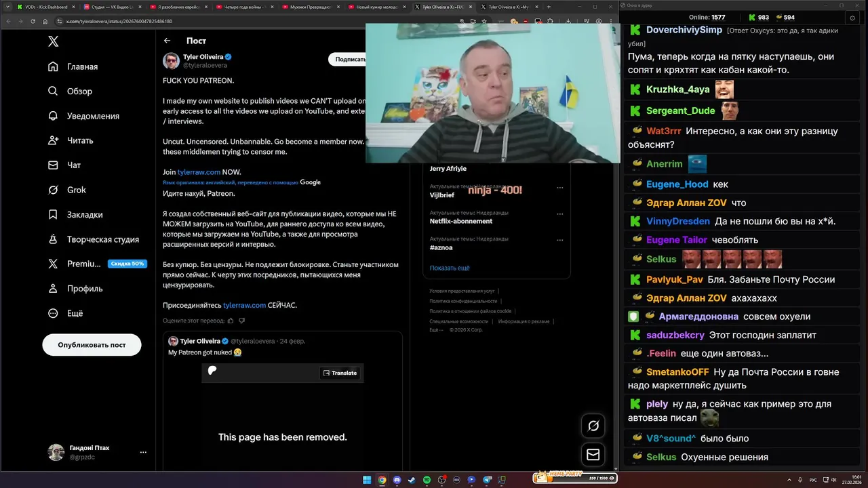Viewport: 868px width, 488px height.
Task: Open Творческая студия
Action: point(94,239)
